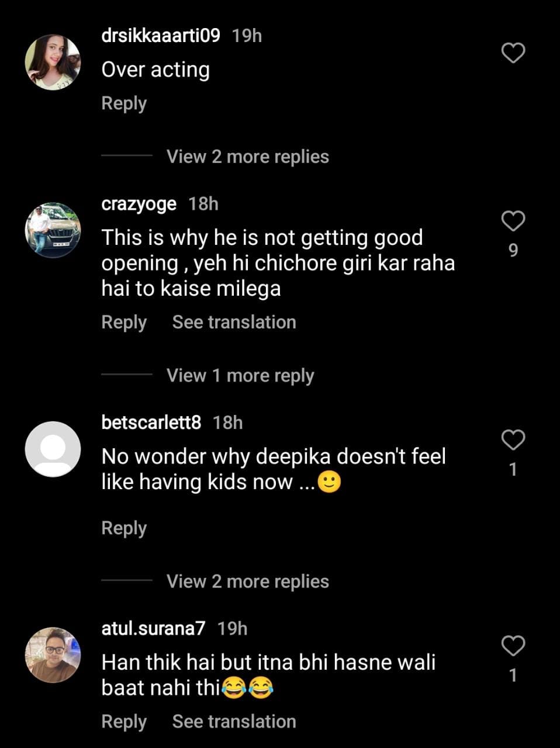Reply to the 'Over acting' comment

click(x=124, y=103)
